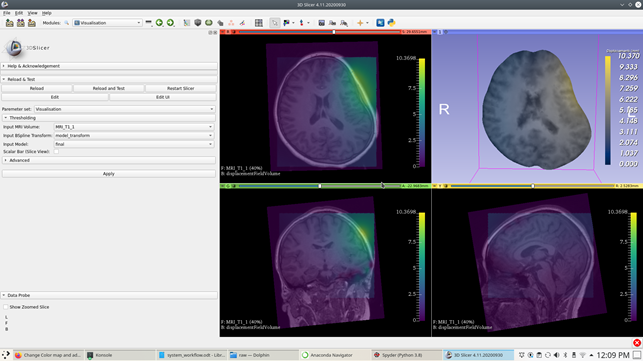Open the View menu
The width and height of the screenshot is (643, 361).
(x=32, y=13)
